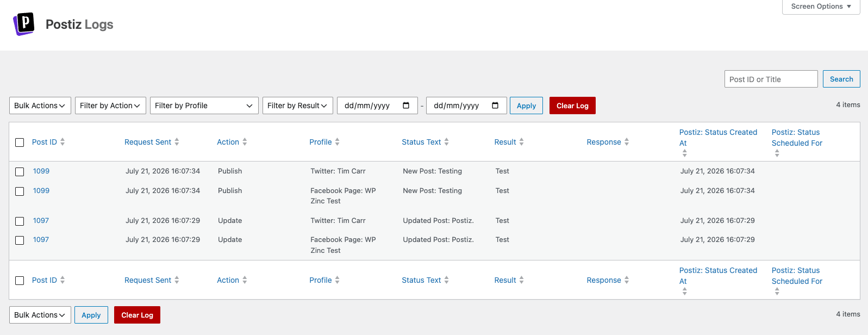The width and height of the screenshot is (868, 335).
Task: Toggle select-all checkbox in table header
Action: 20,142
